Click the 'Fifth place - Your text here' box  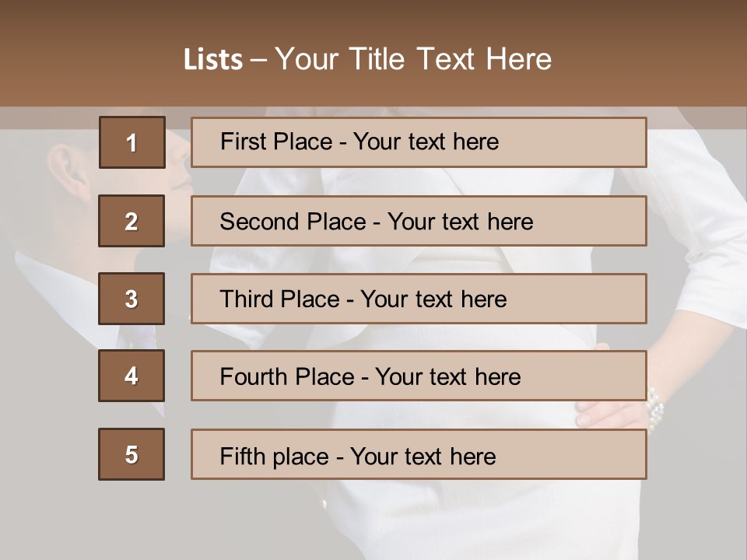tap(419, 454)
